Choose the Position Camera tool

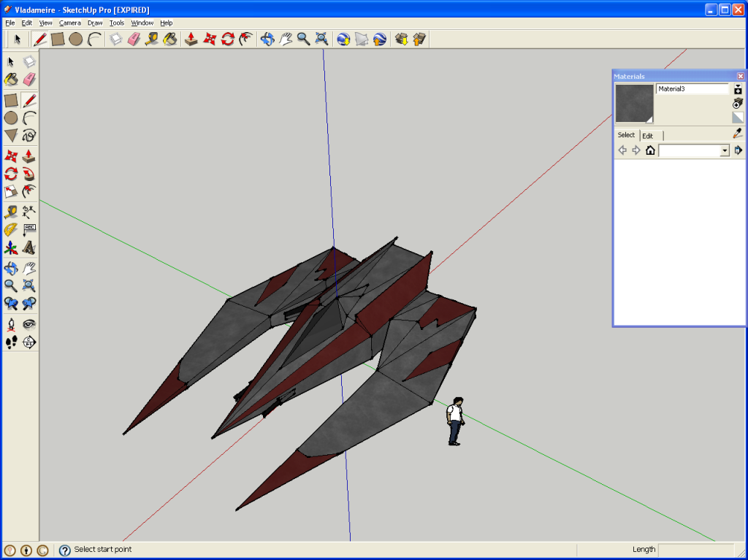tap(12, 325)
